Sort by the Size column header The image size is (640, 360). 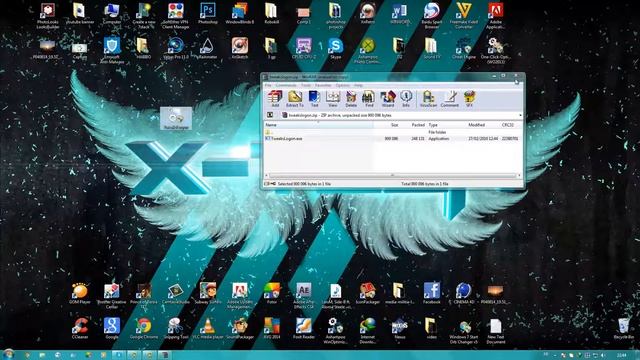(x=387, y=125)
